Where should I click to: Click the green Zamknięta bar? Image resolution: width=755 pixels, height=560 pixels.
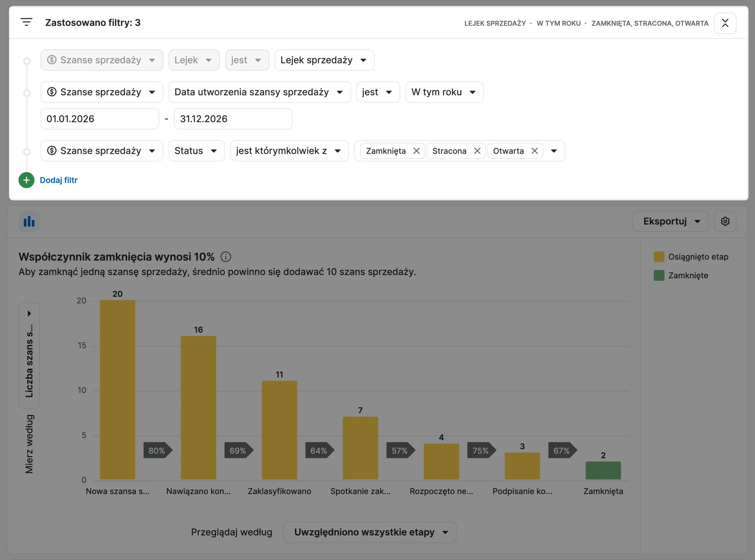(603, 471)
